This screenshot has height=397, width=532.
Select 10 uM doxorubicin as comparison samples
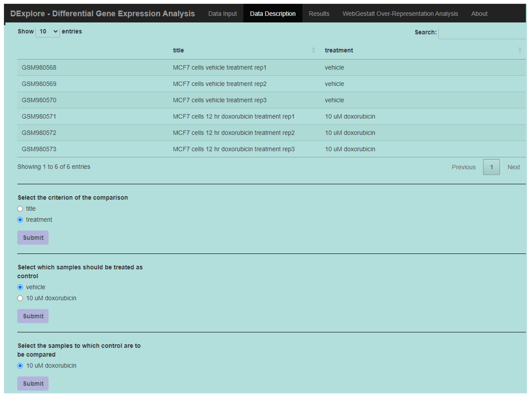[x=20, y=366]
